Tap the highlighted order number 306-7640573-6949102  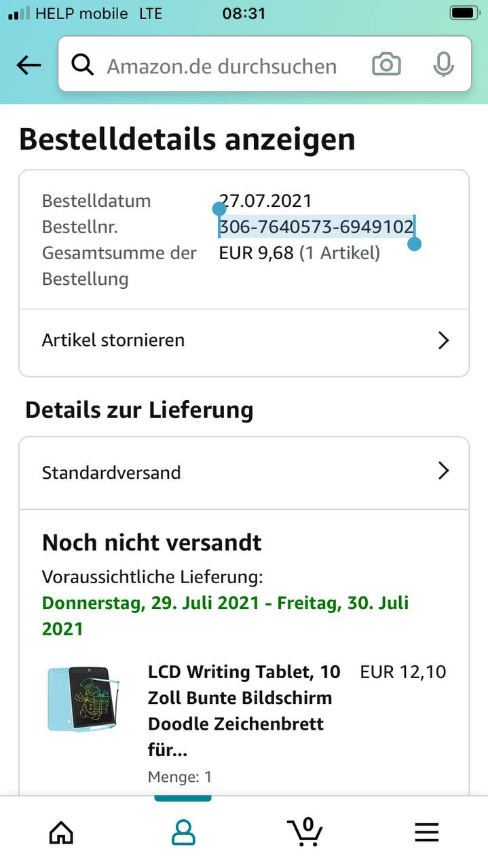click(x=316, y=227)
